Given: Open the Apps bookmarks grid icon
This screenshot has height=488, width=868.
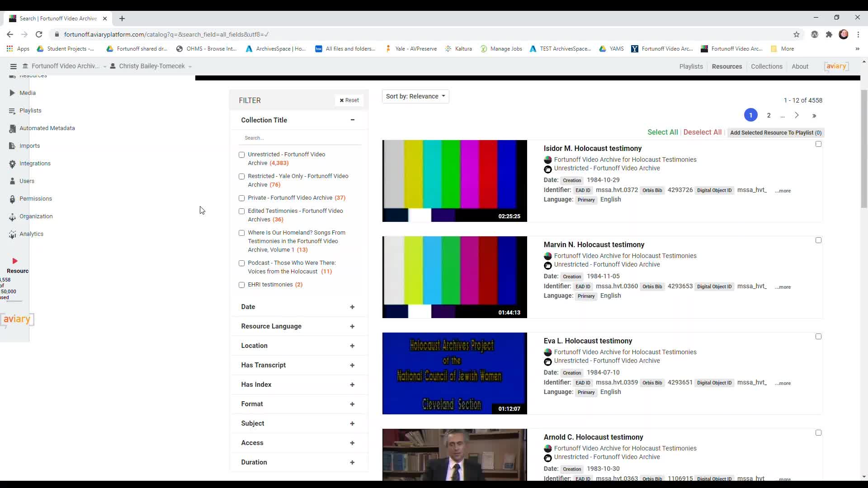Looking at the screenshot, I should pos(9,49).
